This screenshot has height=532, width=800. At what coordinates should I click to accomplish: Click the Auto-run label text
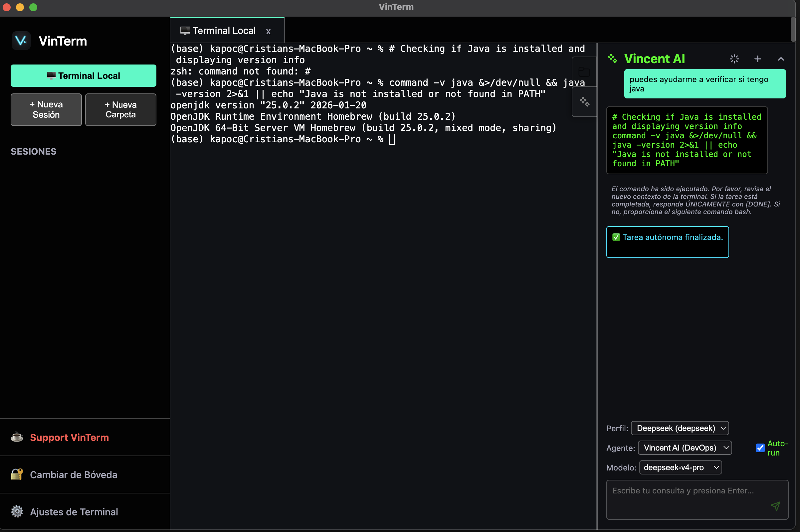[x=778, y=448]
